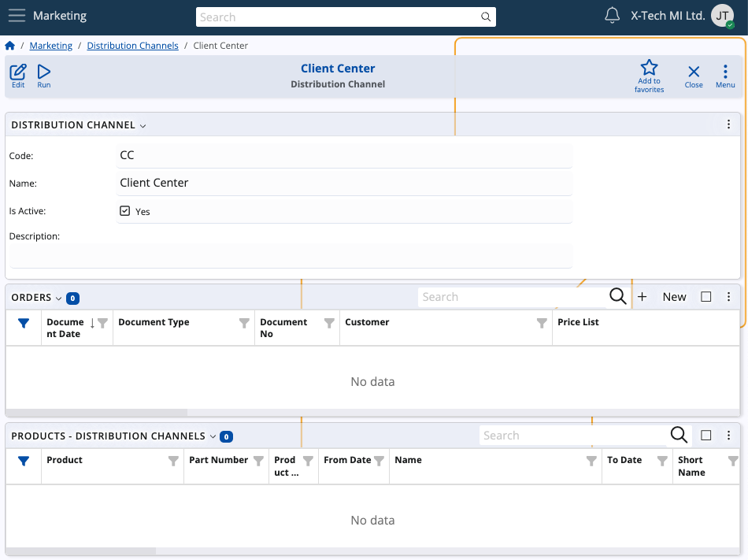
Task: Open Distribution Channel panel options menu
Action: 728,124
